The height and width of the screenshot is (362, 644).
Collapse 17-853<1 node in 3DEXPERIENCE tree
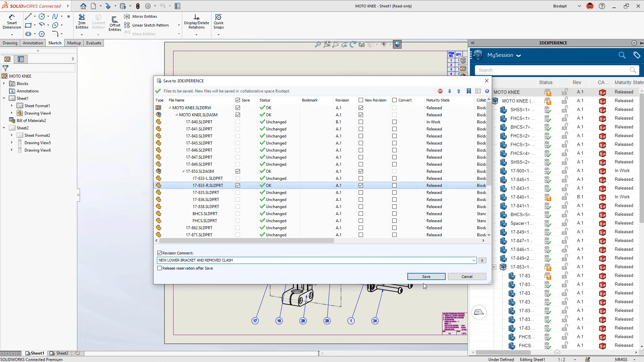click(494, 267)
